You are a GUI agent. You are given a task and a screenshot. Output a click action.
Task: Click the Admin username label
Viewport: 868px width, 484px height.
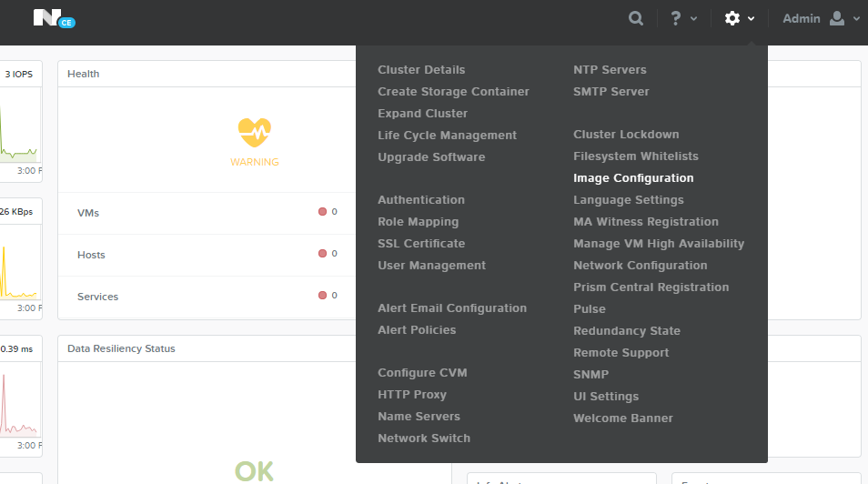point(801,19)
